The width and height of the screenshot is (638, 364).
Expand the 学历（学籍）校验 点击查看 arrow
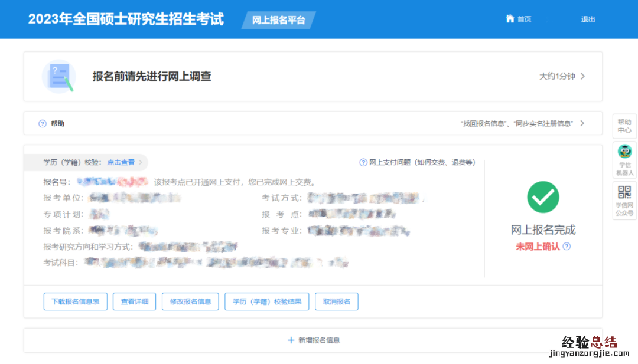click(x=141, y=162)
